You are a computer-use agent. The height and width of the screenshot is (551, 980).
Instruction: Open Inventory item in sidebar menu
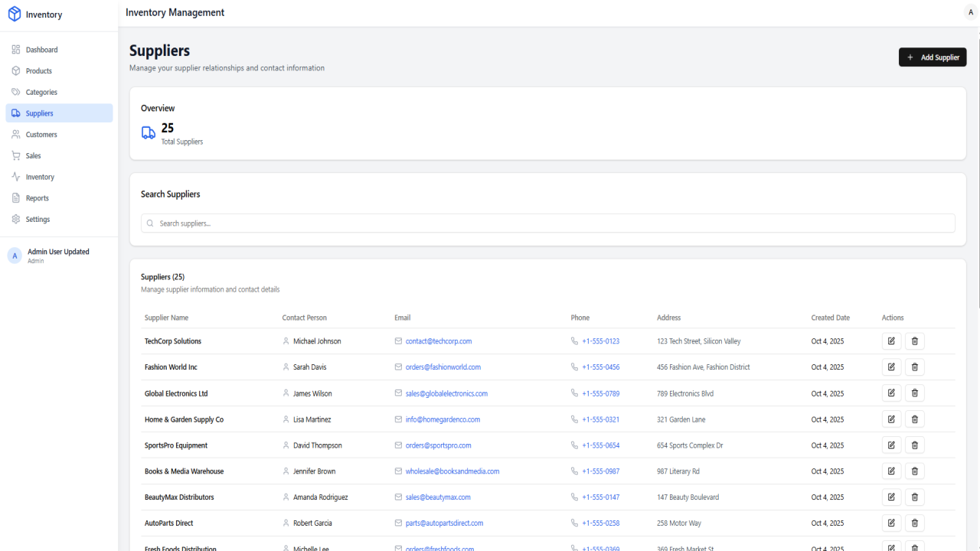pyautogui.click(x=59, y=177)
